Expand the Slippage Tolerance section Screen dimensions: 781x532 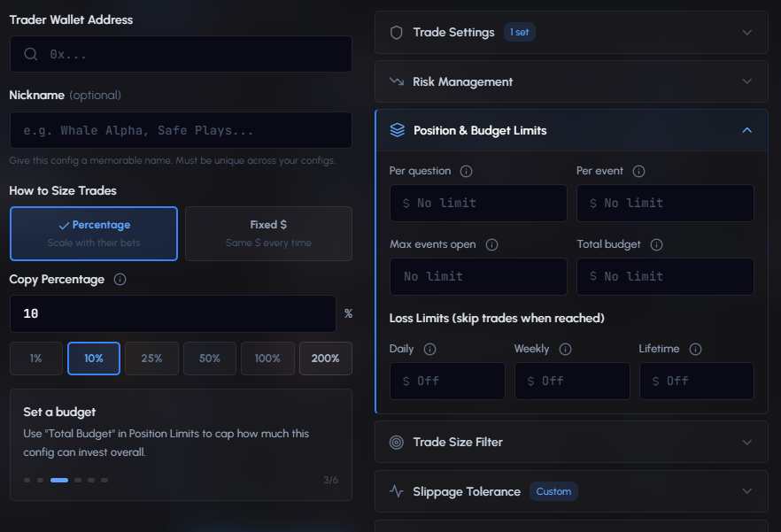(x=746, y=491)
